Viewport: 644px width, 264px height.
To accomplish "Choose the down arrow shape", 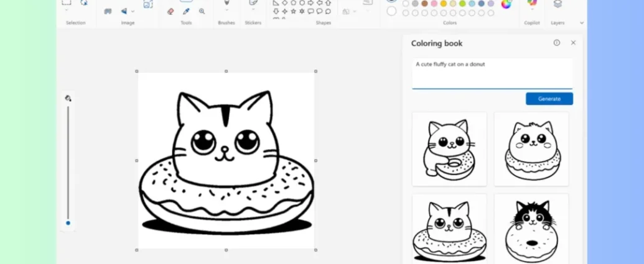I will [276, 11].
